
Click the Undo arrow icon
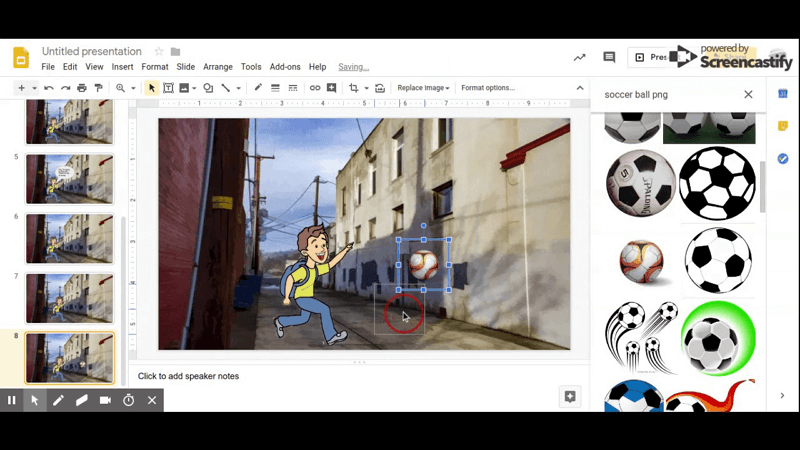pyautogui.click(x=48, y=88)
